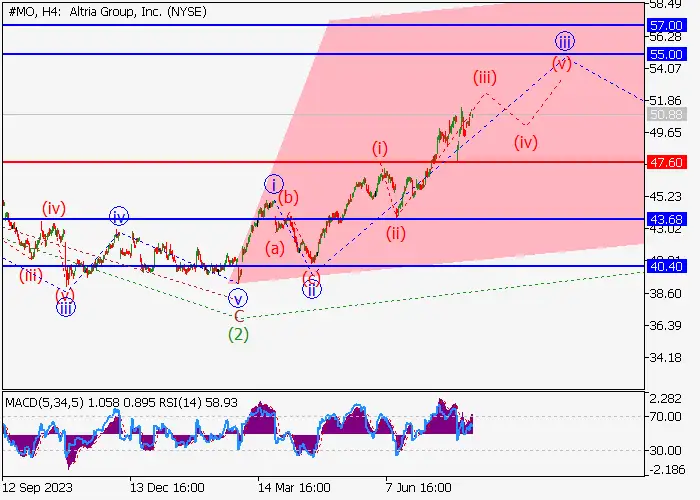
Task: Click the chart title '#MO, H4: Altria Group, Inc. (NYSE)'
Action: tap(107, 12)
